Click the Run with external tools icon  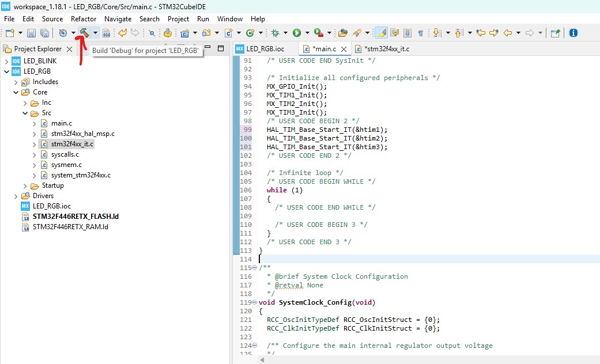(318, 33)
